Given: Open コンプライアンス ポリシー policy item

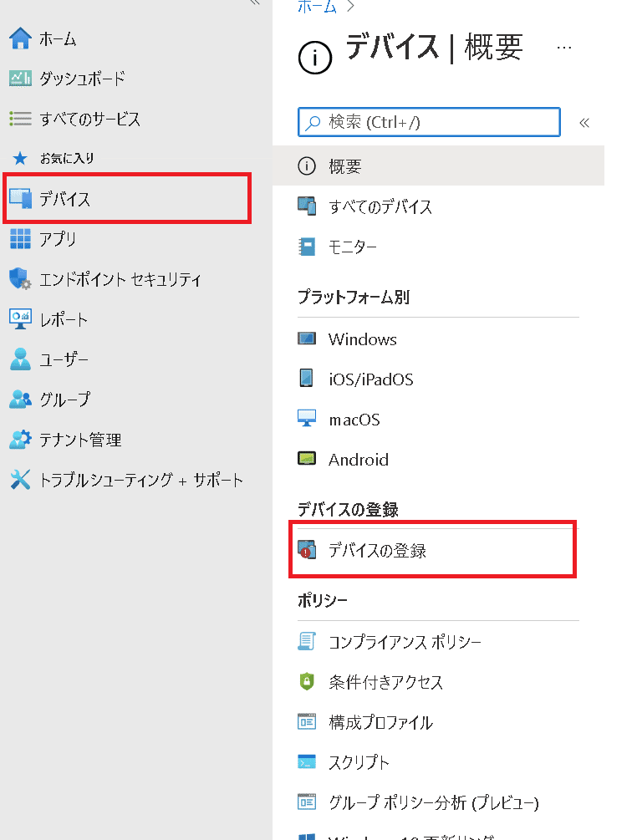Looking at the screenshot, I should (405, 642).
